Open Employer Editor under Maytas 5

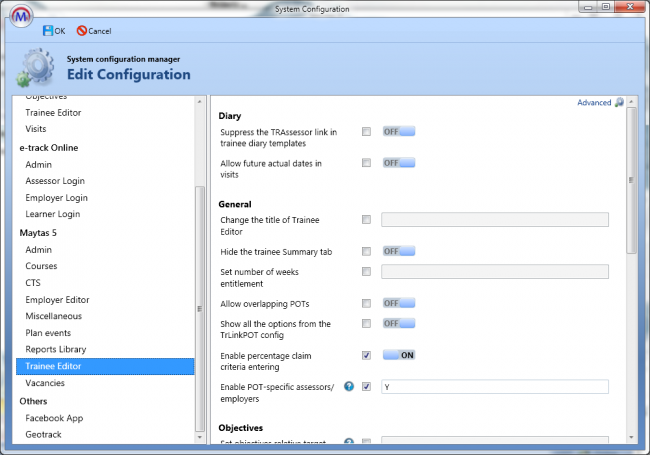click(58, 300)
